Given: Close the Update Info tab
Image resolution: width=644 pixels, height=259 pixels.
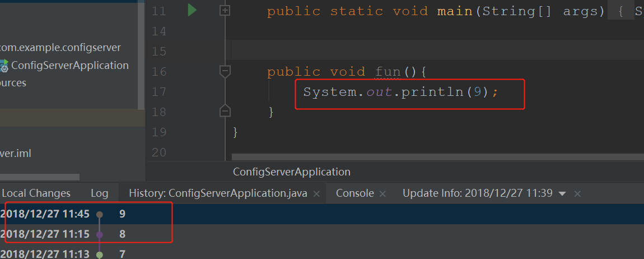Looking at the screenshot, I should point(577,193).
